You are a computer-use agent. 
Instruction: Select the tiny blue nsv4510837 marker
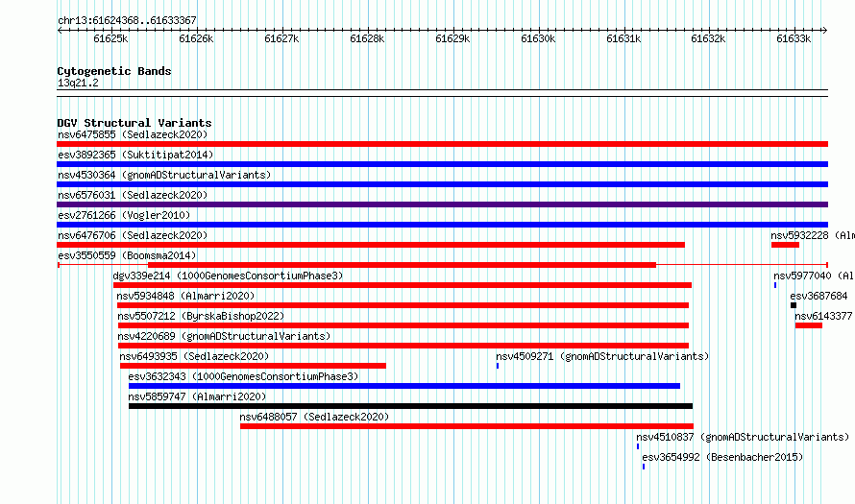(x=638, y=446)
